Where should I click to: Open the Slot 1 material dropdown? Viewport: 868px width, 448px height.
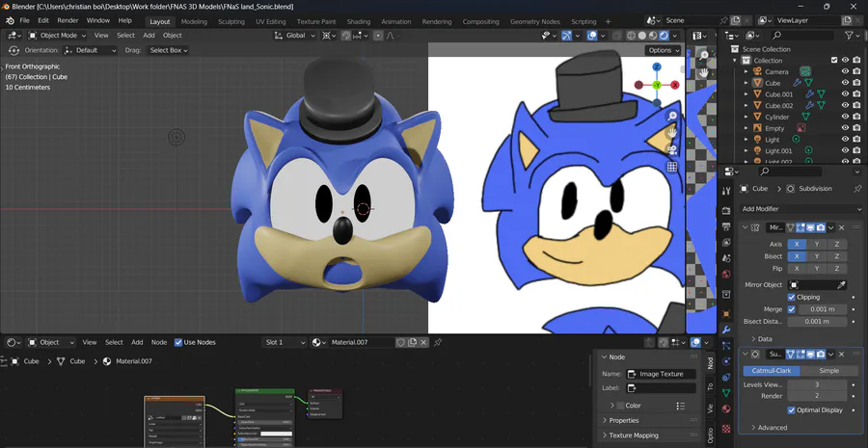click(x=285, y=342)
